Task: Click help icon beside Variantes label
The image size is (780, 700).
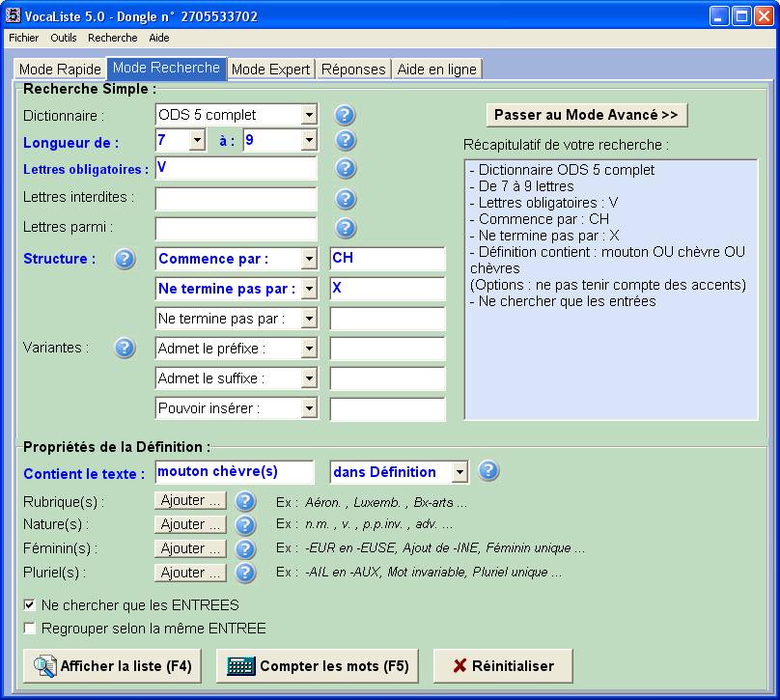Action: (x=125, y=348)
